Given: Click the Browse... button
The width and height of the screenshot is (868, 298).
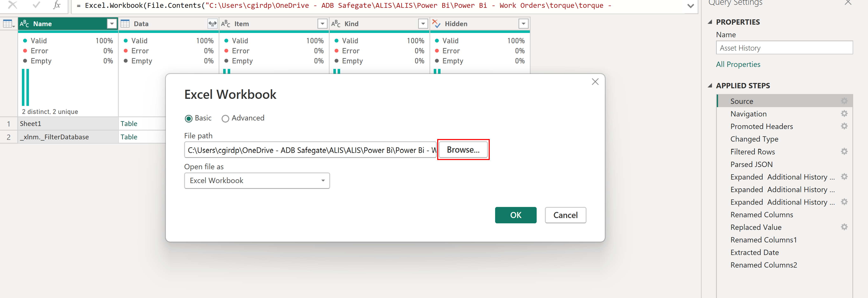Looking at the screenshot, I should point(463,150).
